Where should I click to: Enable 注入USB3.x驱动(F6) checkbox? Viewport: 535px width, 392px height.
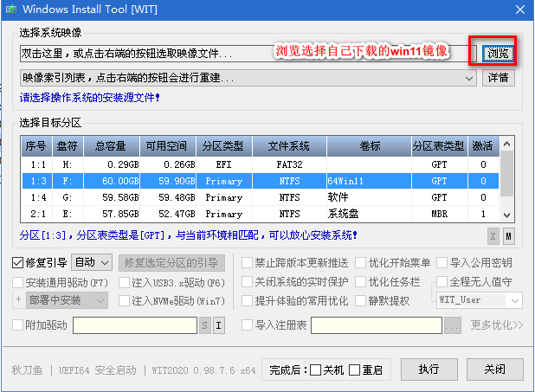124,282
